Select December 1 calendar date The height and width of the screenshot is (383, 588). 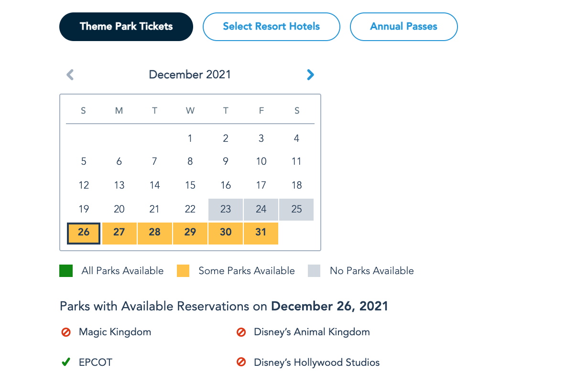click(x=190, y=139)
